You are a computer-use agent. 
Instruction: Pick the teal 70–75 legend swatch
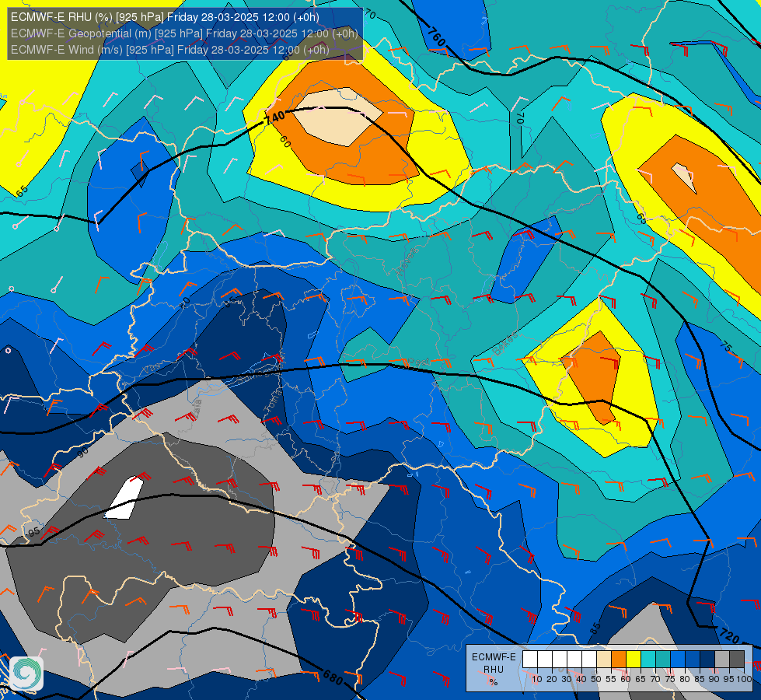(x=663, y=660)
